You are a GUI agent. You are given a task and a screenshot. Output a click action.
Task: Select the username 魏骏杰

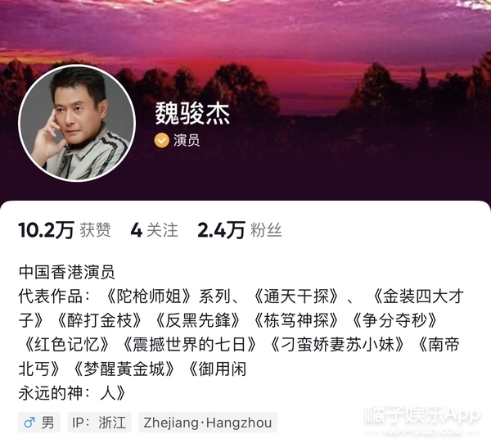[x=192, y=114]
